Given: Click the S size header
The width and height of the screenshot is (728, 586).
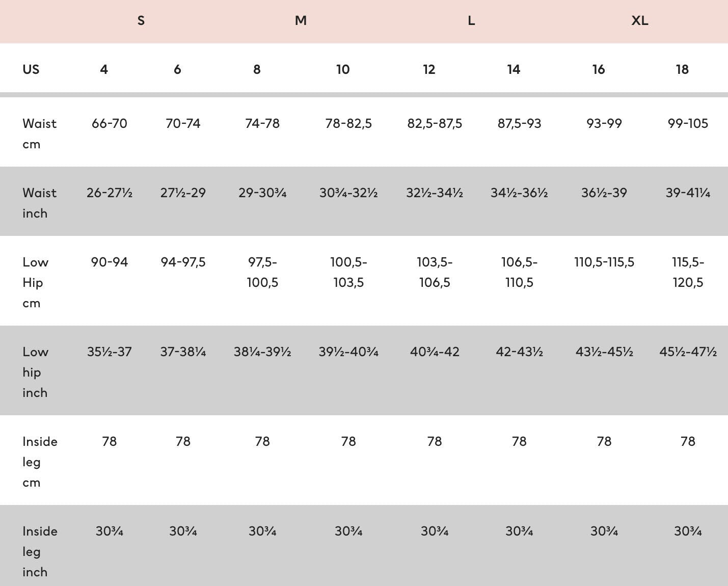Looking at the screenshot, I should [x=141, y=21].
